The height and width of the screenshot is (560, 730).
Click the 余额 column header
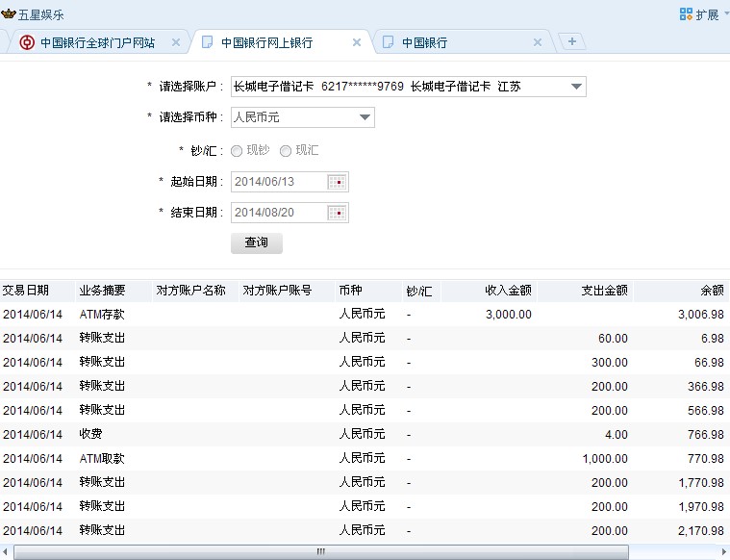711,290
